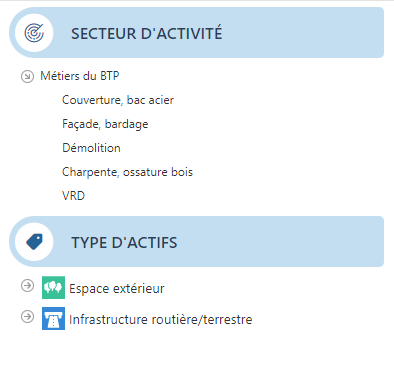Expand the Infrastructure routière/terrestre arrow
Screen dimensions: 394x368
[27, 316]
